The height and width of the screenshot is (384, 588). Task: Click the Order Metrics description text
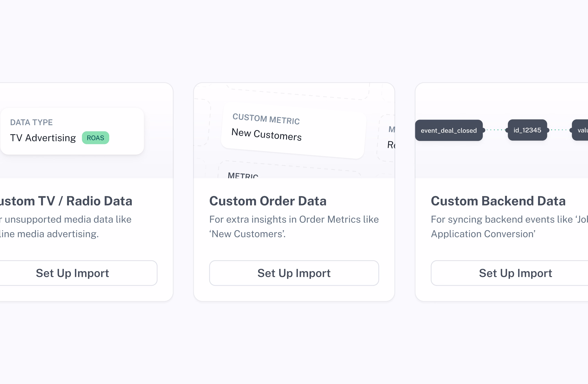[x=294, y=227]
